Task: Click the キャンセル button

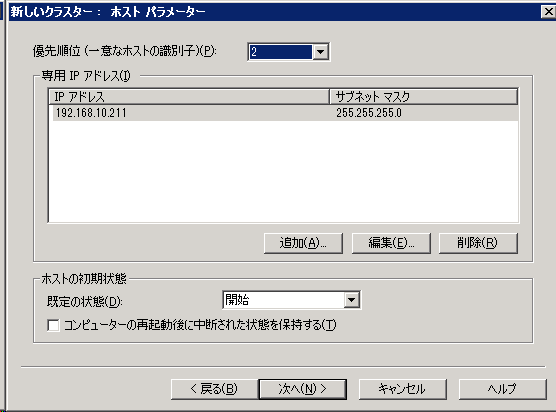Action: 402,389
